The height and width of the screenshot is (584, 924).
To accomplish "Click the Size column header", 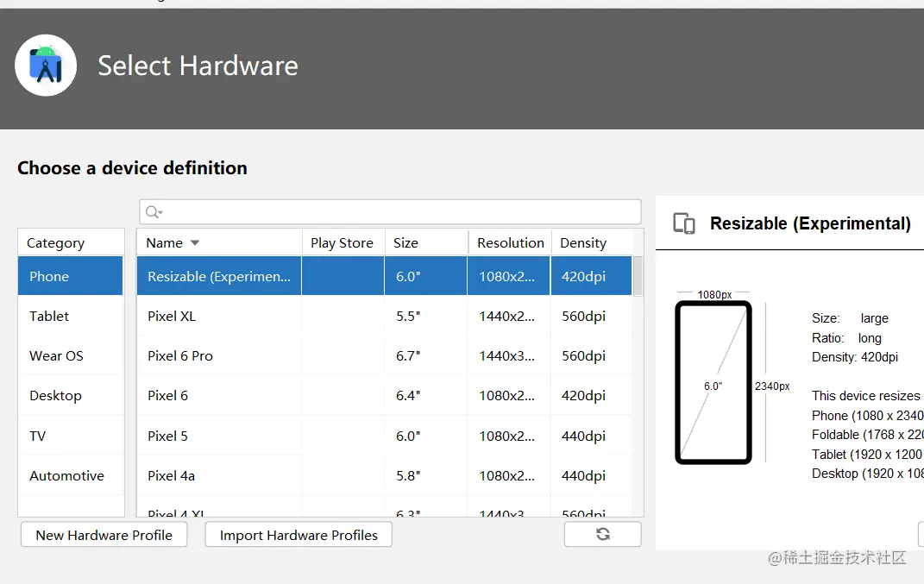I will [x=427, y=242].
